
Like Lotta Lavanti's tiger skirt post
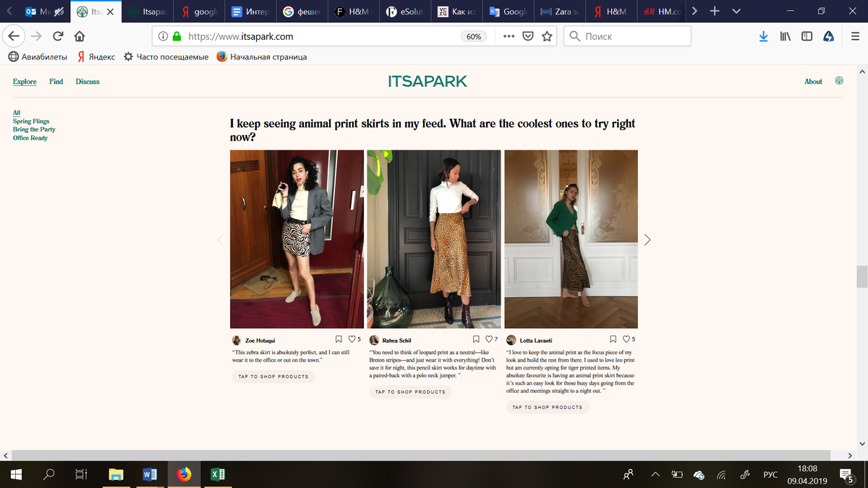pyautogui.click(x=626, y=339)
